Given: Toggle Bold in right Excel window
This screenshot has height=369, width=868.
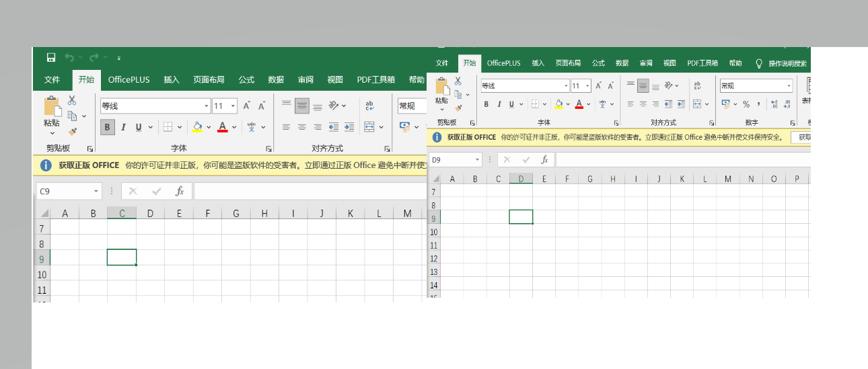Looking at the screenshot, I should (x=486, y=104).
